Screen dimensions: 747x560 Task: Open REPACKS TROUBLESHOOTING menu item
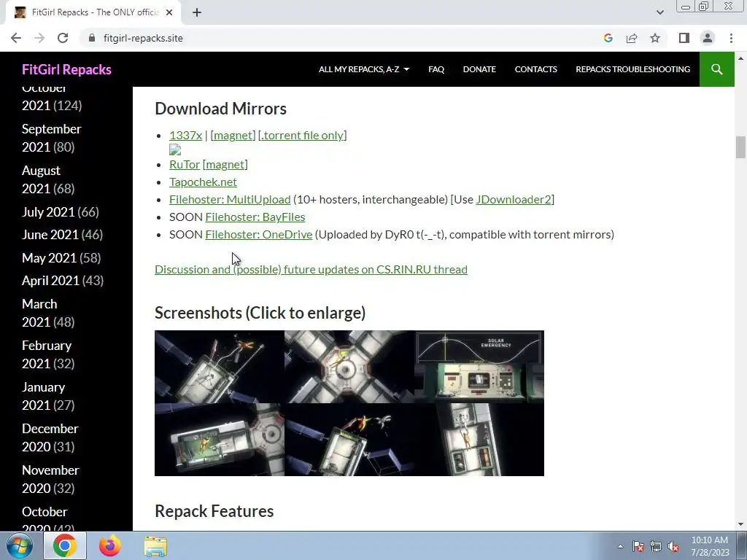point(632,69)
